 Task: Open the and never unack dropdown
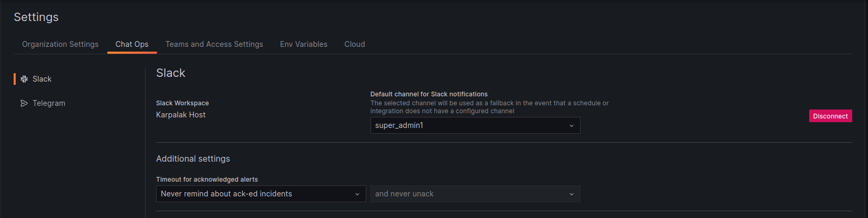click(476, 194)
